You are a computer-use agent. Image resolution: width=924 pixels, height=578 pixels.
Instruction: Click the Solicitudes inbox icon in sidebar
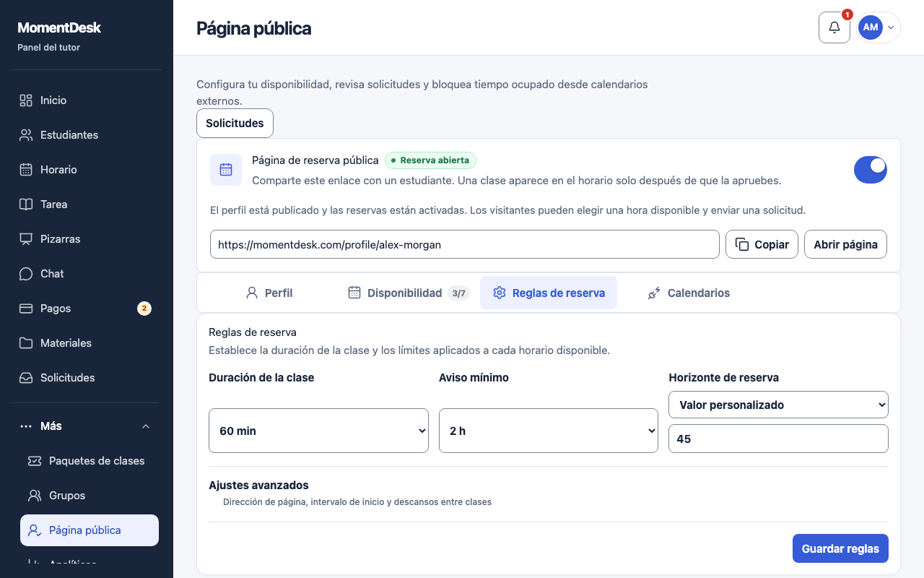[x=26, y=378]
